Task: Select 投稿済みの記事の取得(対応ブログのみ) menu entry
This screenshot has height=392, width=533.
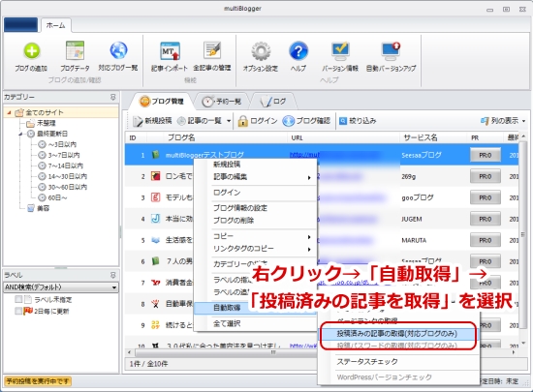Action: tap(397, 333)
